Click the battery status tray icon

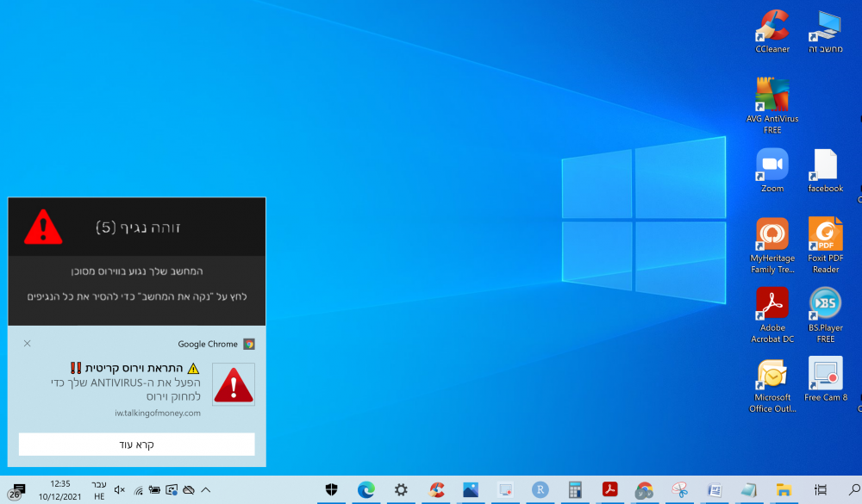coord(154,489)
